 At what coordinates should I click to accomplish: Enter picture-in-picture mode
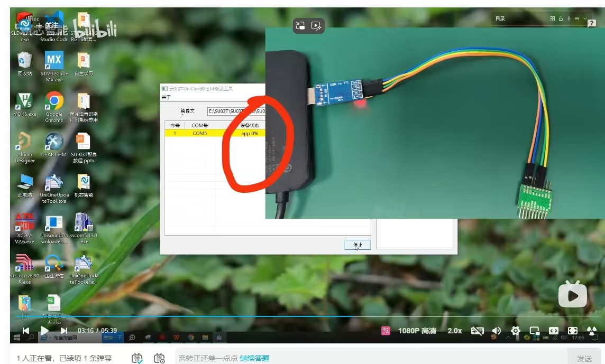[x=534, y=331]
